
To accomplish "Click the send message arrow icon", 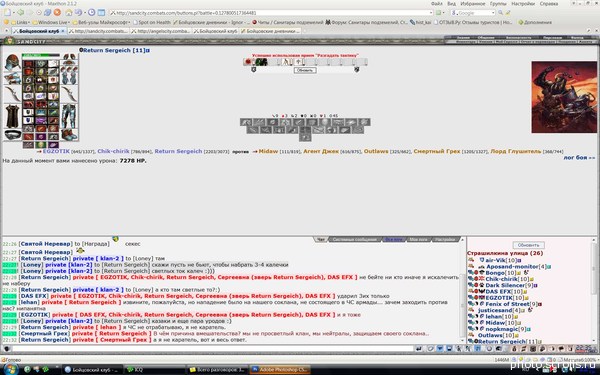I will [x=419, y=349].
